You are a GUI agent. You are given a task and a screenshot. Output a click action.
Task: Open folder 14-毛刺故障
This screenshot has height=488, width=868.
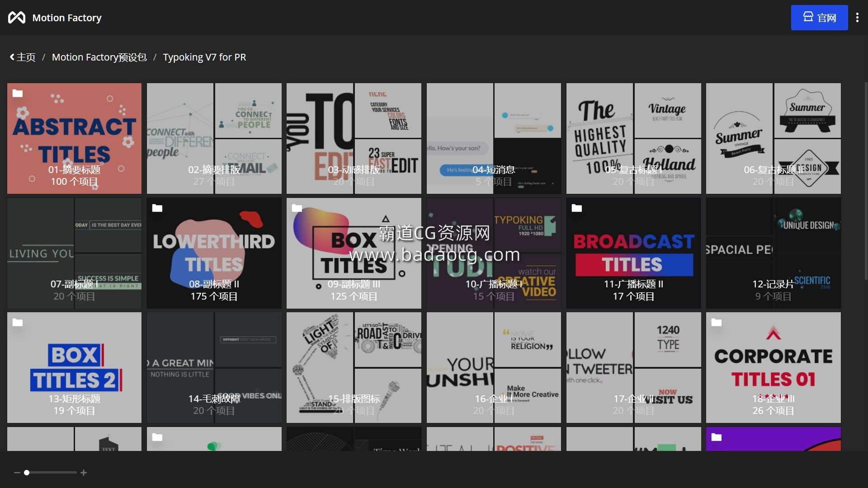(214, 367)
